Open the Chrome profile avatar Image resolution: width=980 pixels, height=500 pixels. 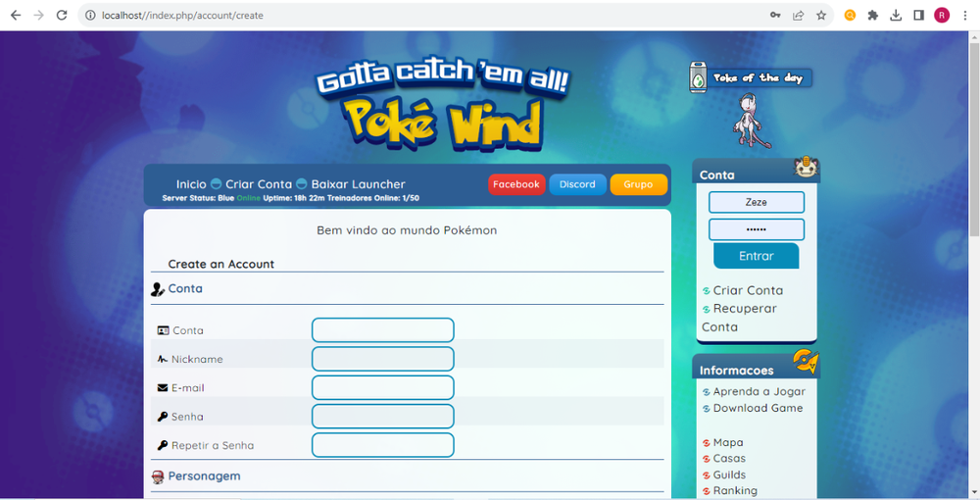point(942,16)
